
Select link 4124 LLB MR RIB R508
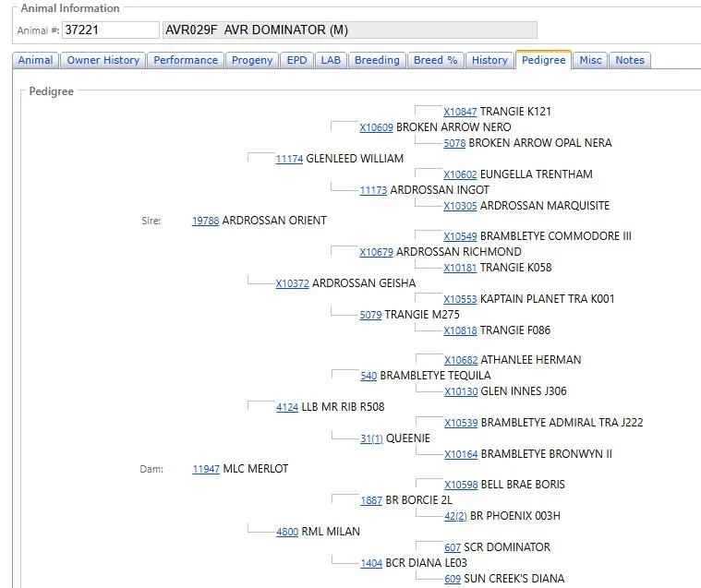click(x=287, y=407)
